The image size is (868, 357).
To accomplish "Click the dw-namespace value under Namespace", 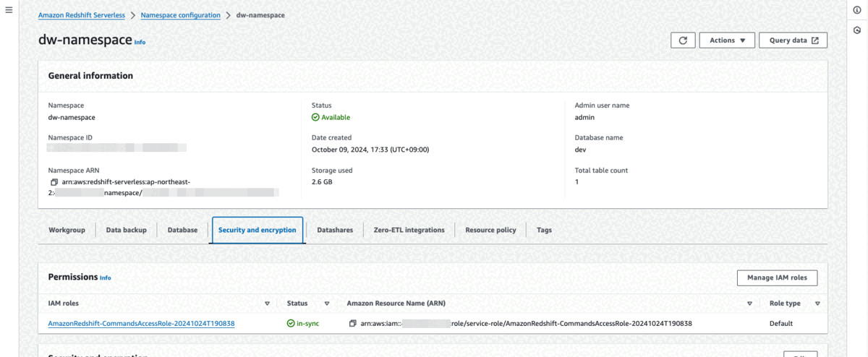I will tap(72, 117).
